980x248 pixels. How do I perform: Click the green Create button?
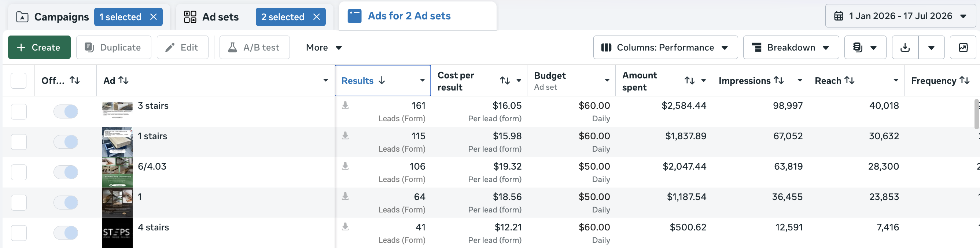click(39, 47)
